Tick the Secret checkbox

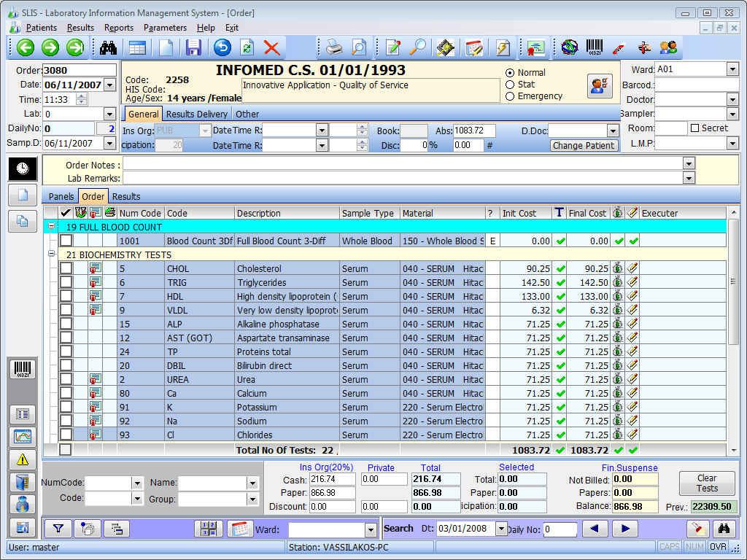click(695, 128)
